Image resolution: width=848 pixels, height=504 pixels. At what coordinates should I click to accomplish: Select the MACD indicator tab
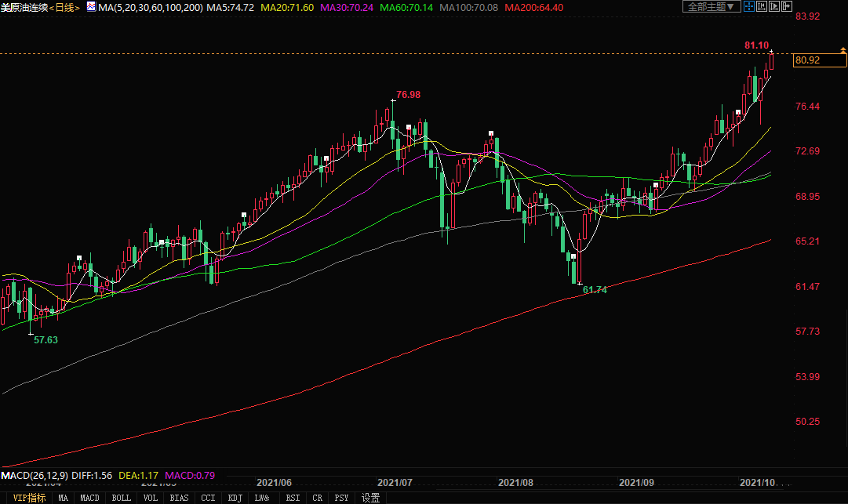pyautogui.click(x=89, y=498)
